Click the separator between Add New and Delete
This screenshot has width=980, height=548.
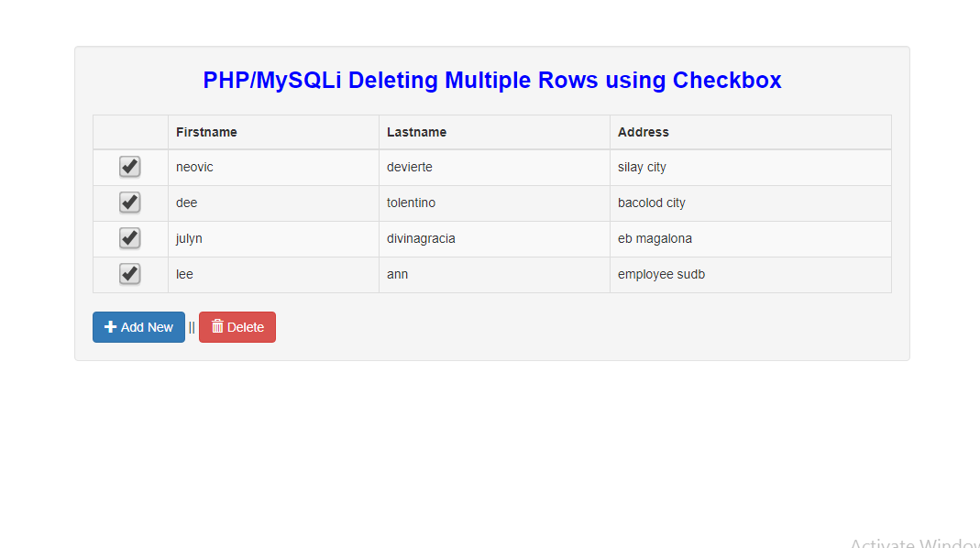click(x=191, y=327)
